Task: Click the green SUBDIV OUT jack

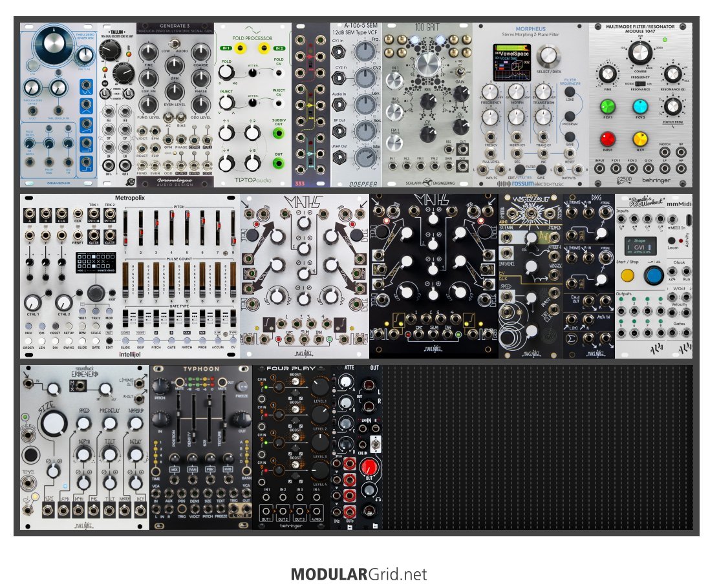Action: pos(278,133)
